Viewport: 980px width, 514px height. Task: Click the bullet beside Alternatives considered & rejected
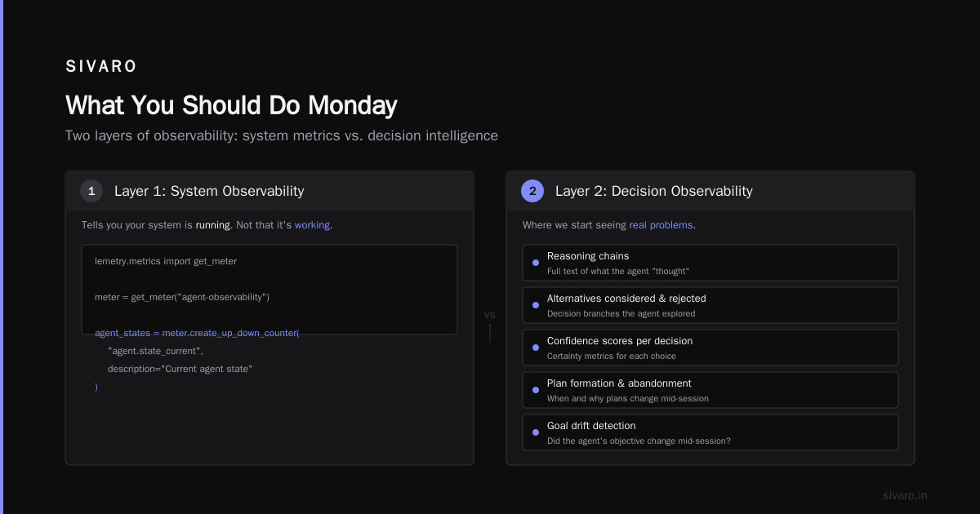pyautogui.click(x=536, y=305)
